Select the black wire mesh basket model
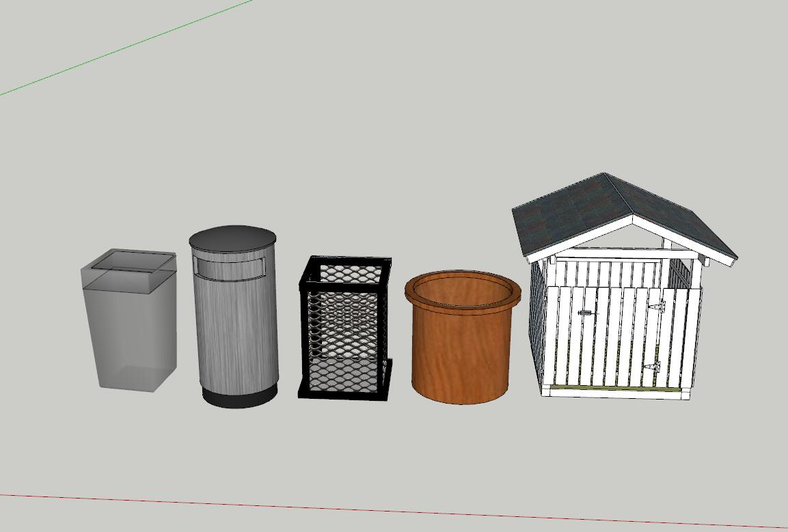This screenshot has height=532, width=788. click(345, 328)
